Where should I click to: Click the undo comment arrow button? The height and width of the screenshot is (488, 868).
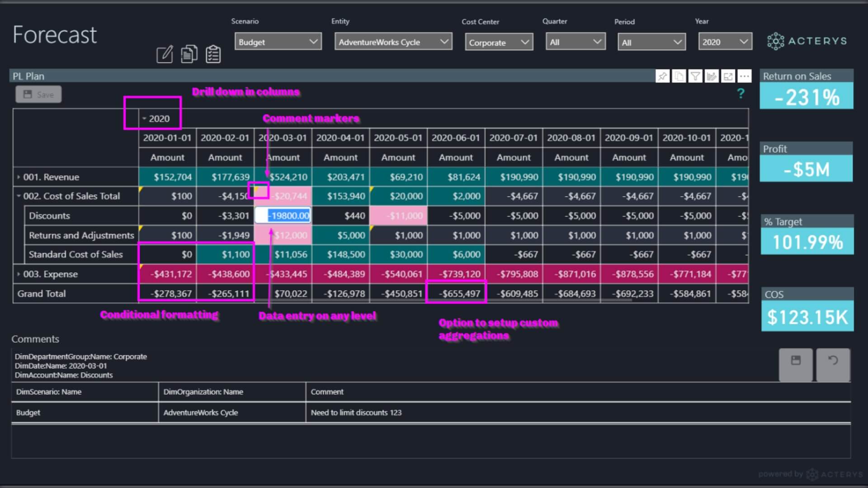point(833,365)
